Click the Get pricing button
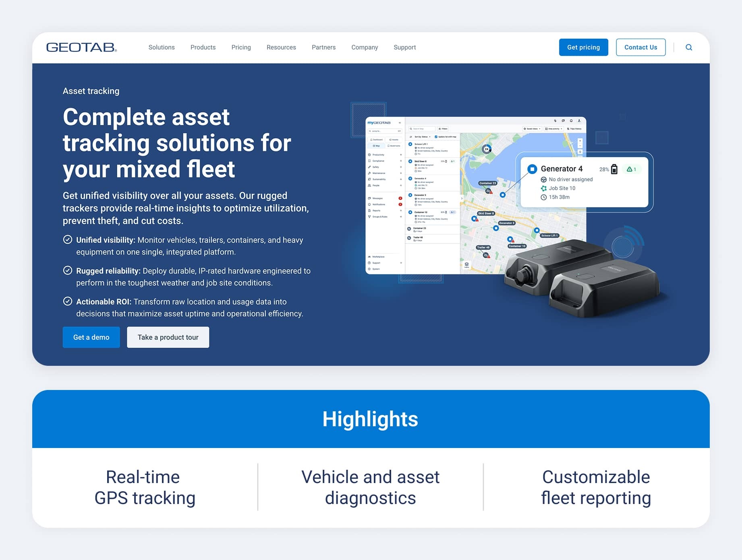 point(583,48)
